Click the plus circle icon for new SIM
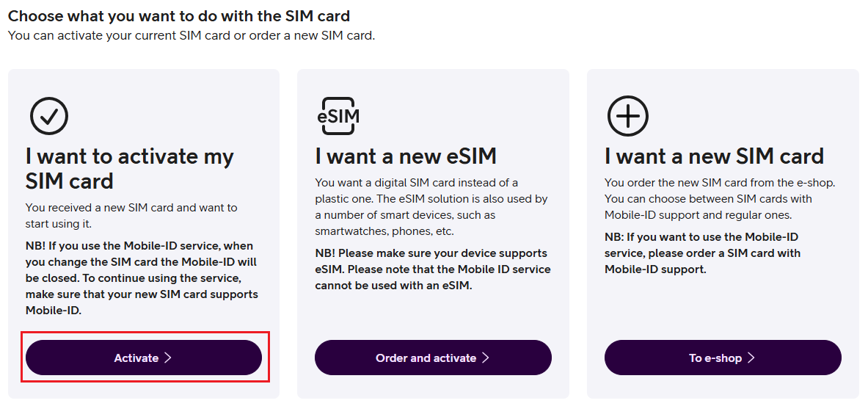868x406 pixels. click(x=628, y=116)
